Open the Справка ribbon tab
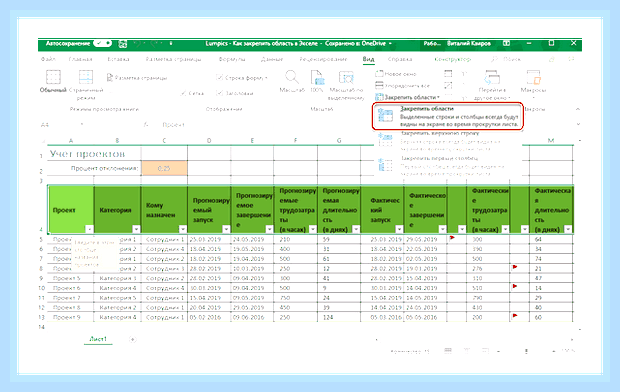Viewport: 620px width, 392px height. [x=400, y=59]
